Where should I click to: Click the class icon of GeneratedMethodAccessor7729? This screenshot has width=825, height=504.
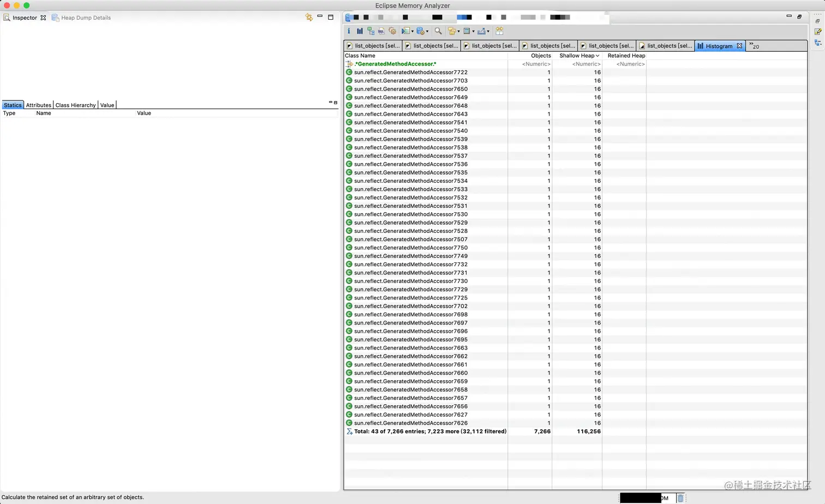(349, 289)
